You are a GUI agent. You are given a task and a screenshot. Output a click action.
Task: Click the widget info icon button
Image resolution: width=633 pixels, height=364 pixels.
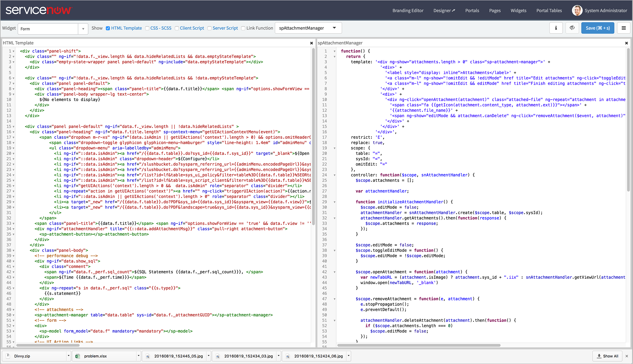(x=556, y=28)
